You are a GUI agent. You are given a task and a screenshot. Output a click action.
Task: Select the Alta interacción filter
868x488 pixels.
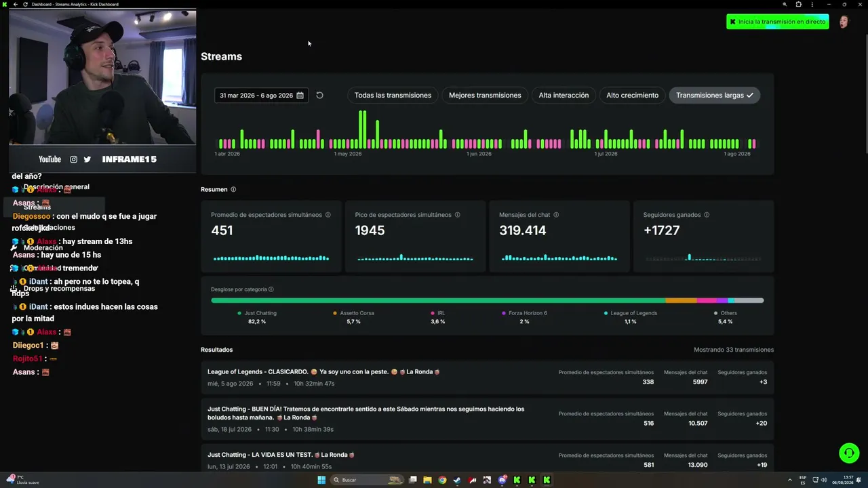point(564,96)
